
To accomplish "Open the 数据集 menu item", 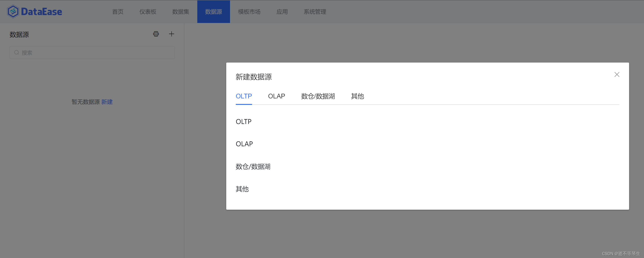I will click(181, 12).
